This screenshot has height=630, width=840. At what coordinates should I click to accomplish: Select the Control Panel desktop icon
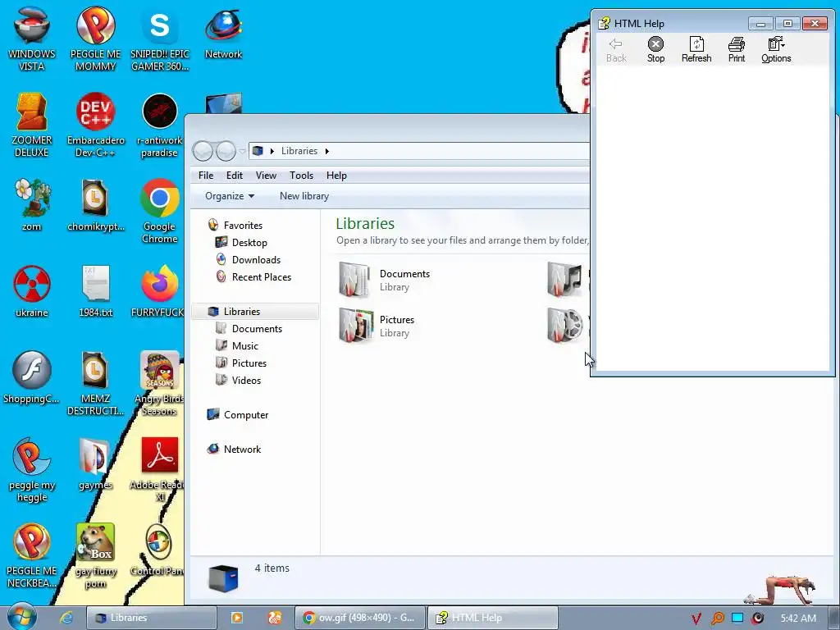160,550
